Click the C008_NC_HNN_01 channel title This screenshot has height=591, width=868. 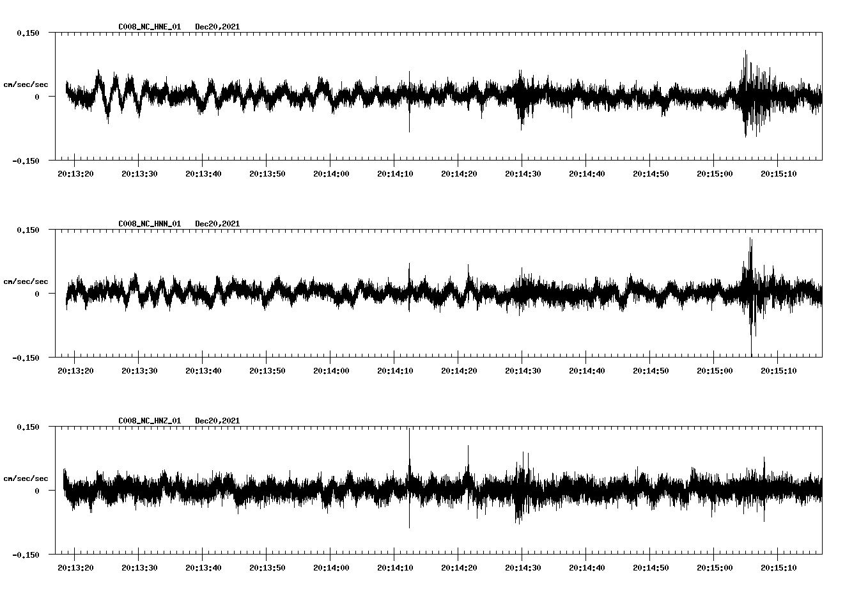[x=150, y=224]
